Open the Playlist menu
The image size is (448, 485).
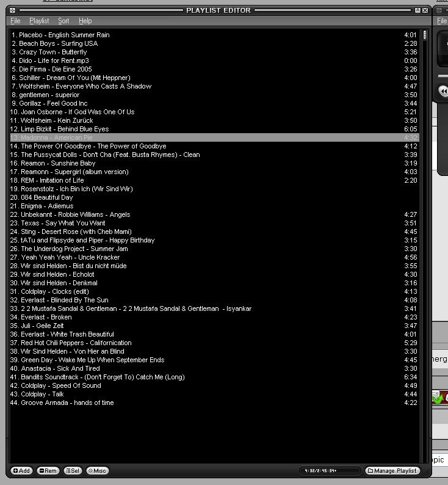coord(39,21)
